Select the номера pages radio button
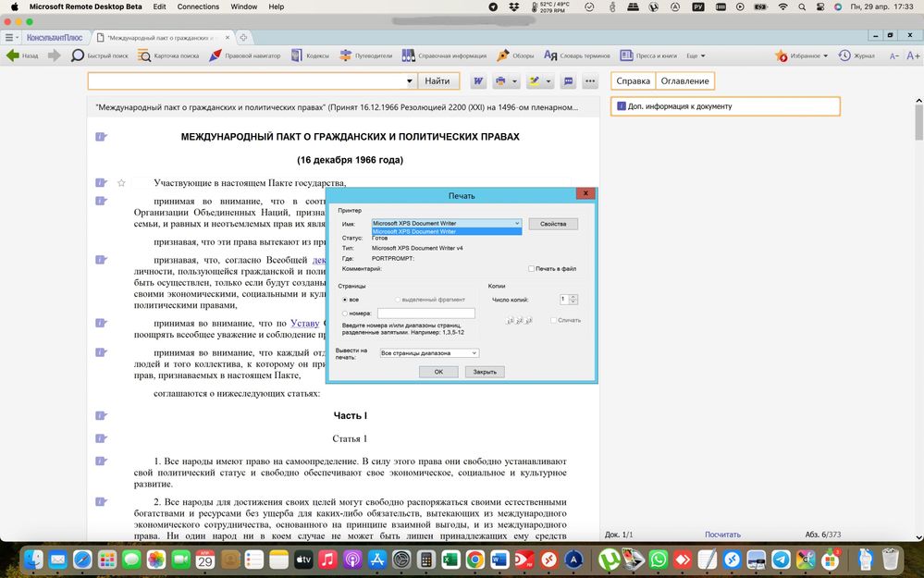 point(345,314)
